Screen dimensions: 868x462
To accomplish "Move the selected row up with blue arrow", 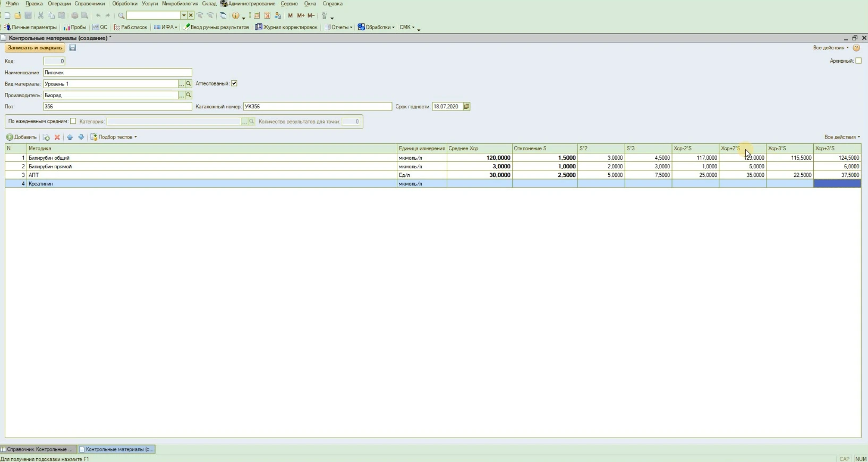I will coord(70,137).
